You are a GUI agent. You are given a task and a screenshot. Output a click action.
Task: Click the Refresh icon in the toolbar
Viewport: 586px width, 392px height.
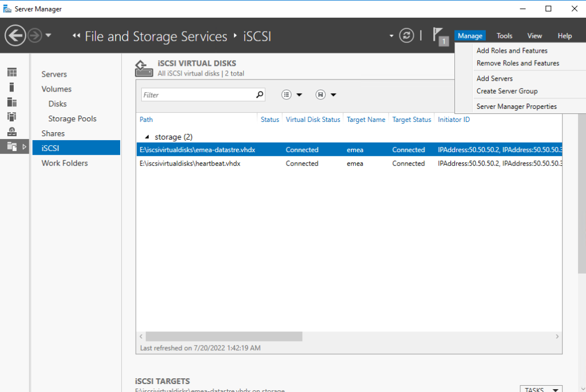coord(406,35)
